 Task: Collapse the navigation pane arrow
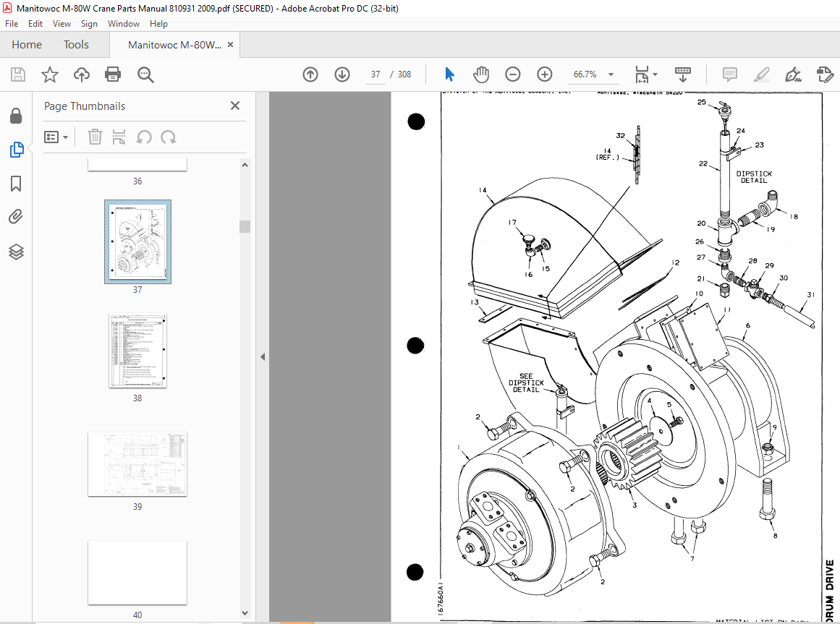[x=263, y=356]
